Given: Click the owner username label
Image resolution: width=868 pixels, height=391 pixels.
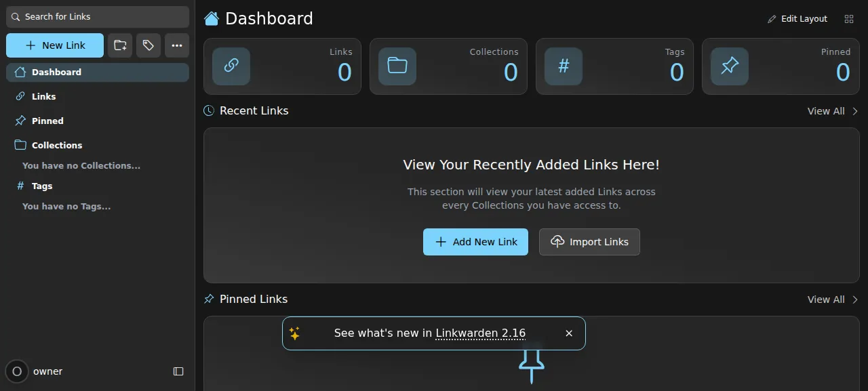Looking at the screenshot, I should pos(47,371).
